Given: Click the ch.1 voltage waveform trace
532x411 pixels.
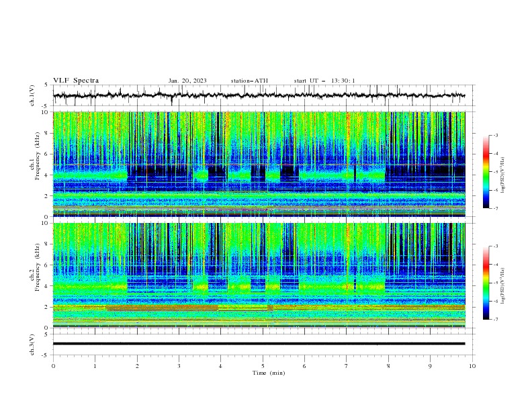Looking at the screenshot, I should (259, 95).
